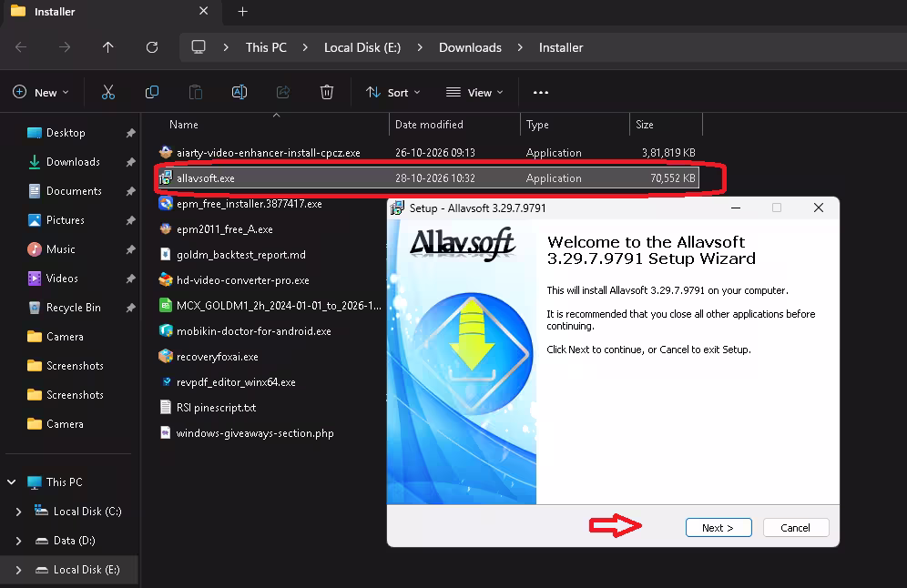The image size is (907, 588).
Task: Expand Local Disk (C:) in tree
Action: [x=18, y=512]
